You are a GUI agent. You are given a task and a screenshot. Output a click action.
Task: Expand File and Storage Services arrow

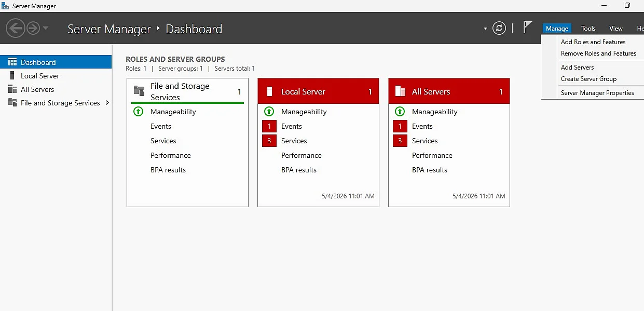107,103
